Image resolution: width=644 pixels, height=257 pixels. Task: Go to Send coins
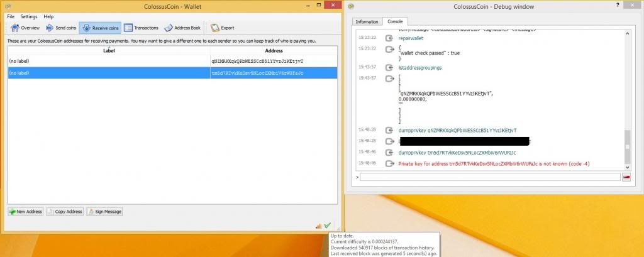pos(61,28)
